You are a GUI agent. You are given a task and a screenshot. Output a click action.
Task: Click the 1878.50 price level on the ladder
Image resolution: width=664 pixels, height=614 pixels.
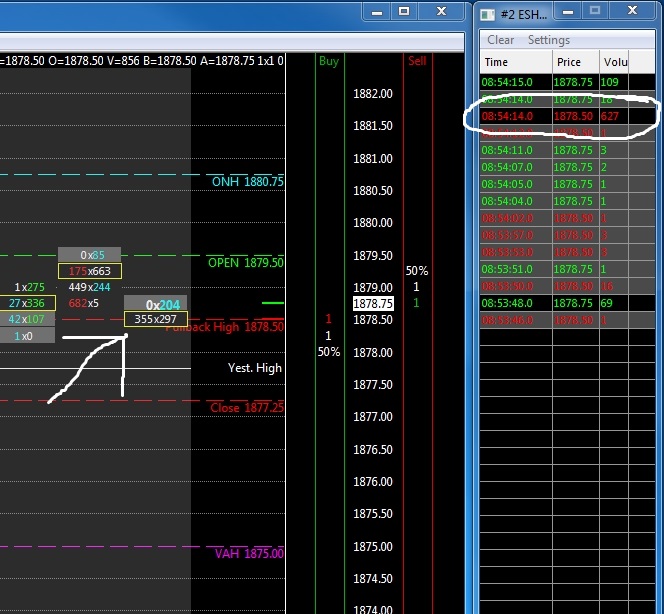pyautogui.click(x=373, y=320)
